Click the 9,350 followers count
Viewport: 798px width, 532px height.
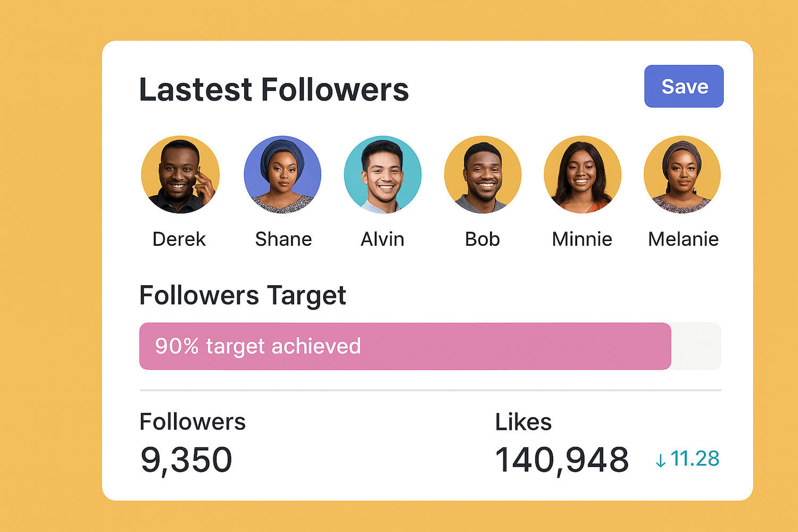[186, 460]
